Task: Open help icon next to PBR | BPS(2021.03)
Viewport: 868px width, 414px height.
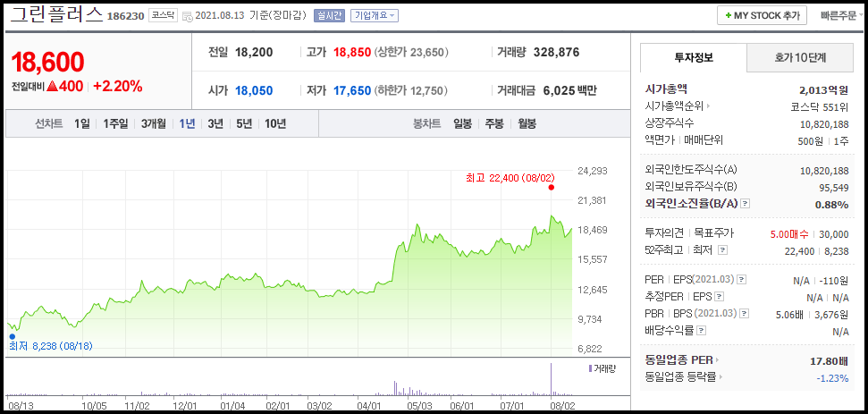Action: pyautogui.click(x=745, y=314)
